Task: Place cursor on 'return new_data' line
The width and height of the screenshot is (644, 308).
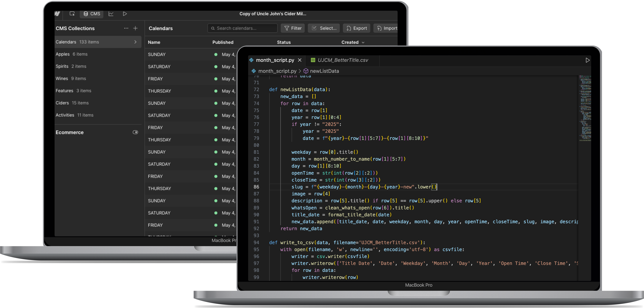Action: [x=301, y=229]
